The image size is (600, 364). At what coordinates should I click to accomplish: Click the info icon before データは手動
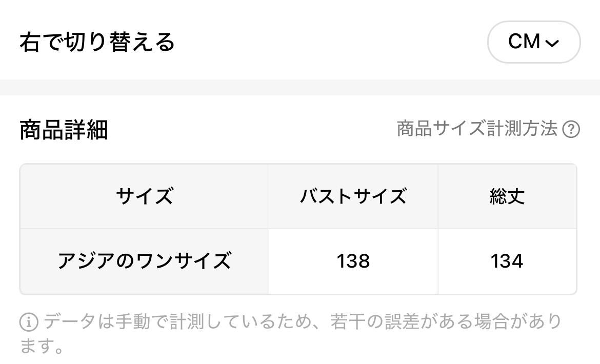click(x=29, y=322)
